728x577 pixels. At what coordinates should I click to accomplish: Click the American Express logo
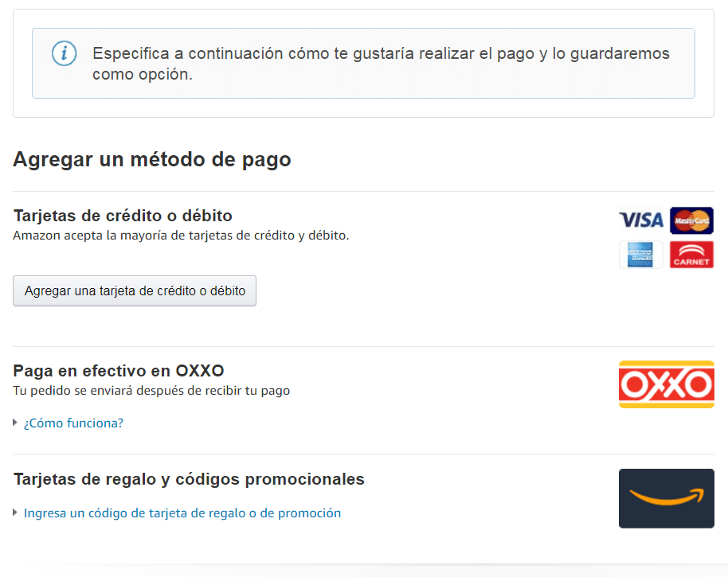(x=640, y=255)
